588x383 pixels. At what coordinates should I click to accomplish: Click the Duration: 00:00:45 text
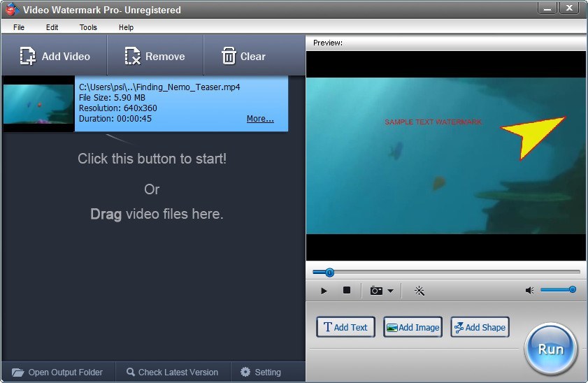tap(115, 118)
